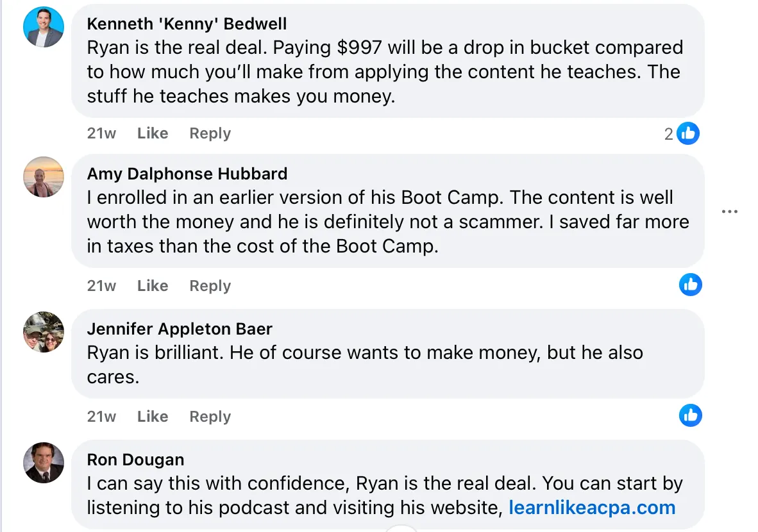The image size is (758, 532).
Task: Click the thumbs-up reaction on Amy's comment
Action: click(x=691, y=285)
